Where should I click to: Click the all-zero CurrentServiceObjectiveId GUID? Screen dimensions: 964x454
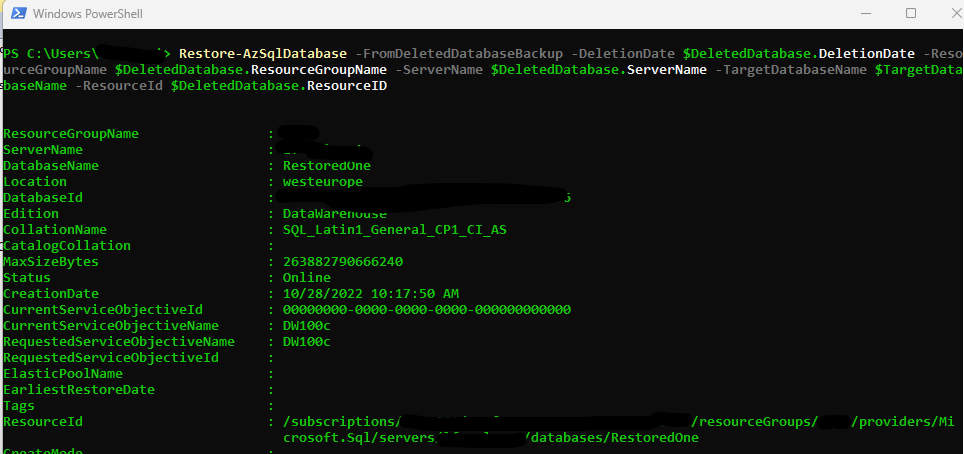tap(427, 309)
